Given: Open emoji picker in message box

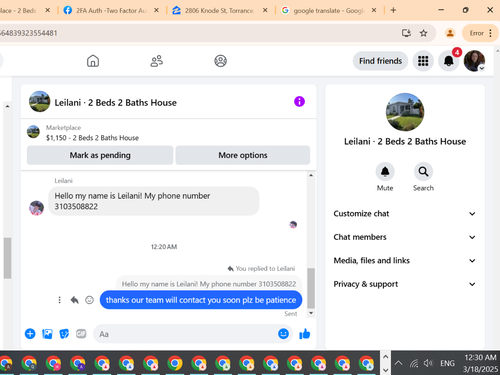Looking at the screenshot, I should 283,334.
